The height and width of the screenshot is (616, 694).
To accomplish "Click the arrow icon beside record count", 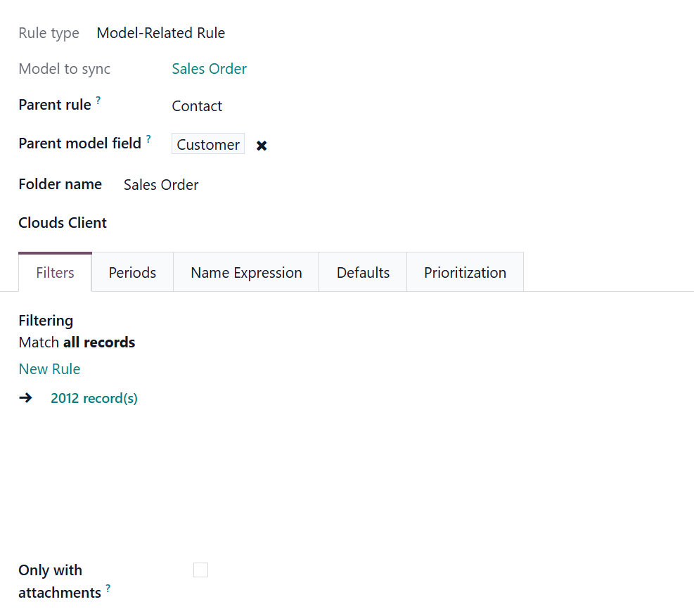I will [x=25, y=398].
